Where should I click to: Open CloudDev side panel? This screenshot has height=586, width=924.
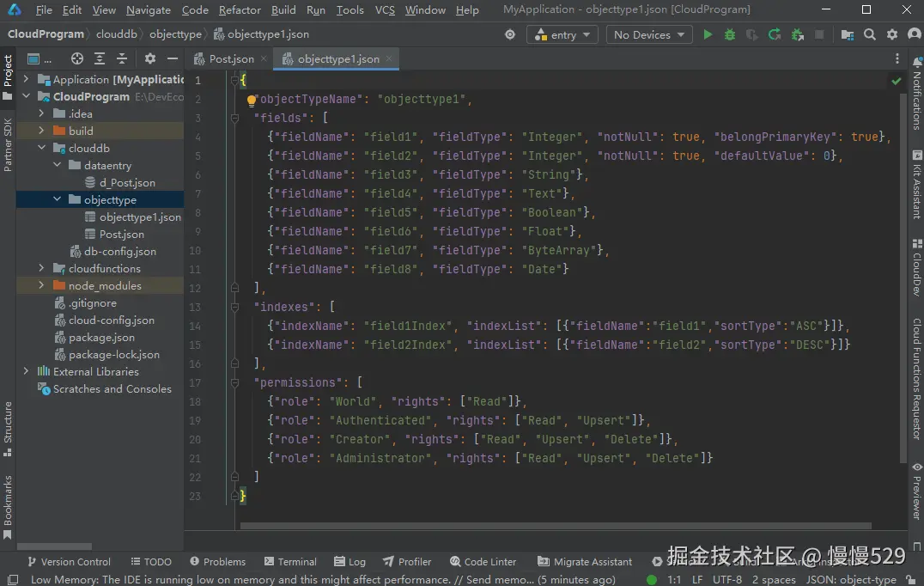click(x=916, y=266)
